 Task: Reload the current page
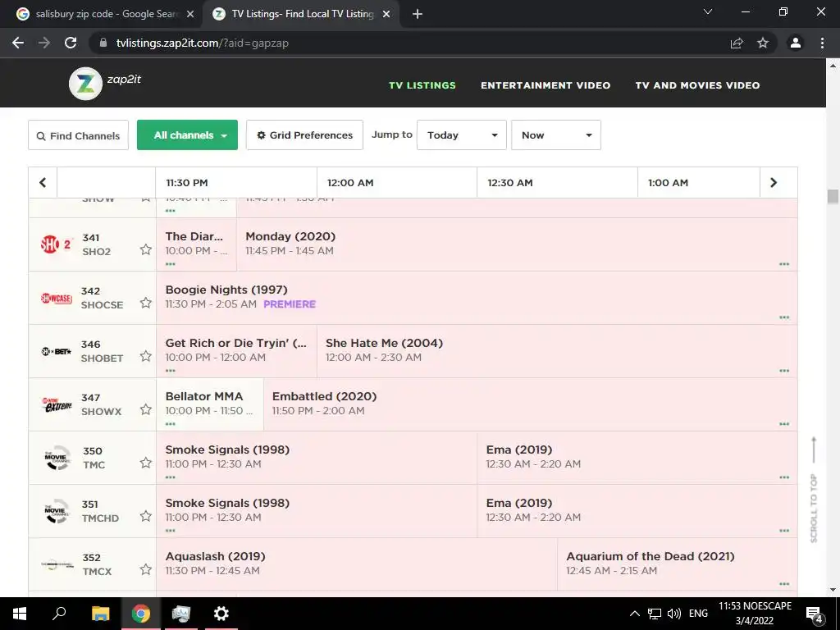(71, 43)
